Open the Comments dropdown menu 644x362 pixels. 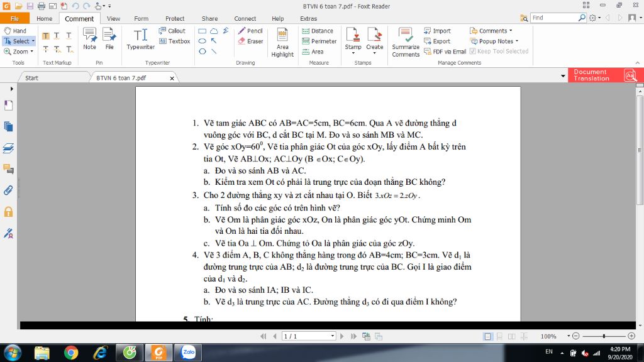(x=491, y=31)
